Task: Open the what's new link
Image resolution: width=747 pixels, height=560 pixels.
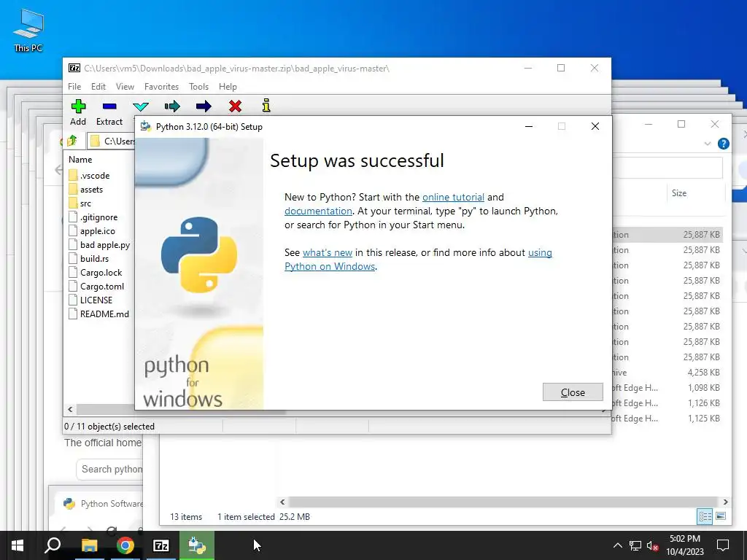Action: point(328,252)
